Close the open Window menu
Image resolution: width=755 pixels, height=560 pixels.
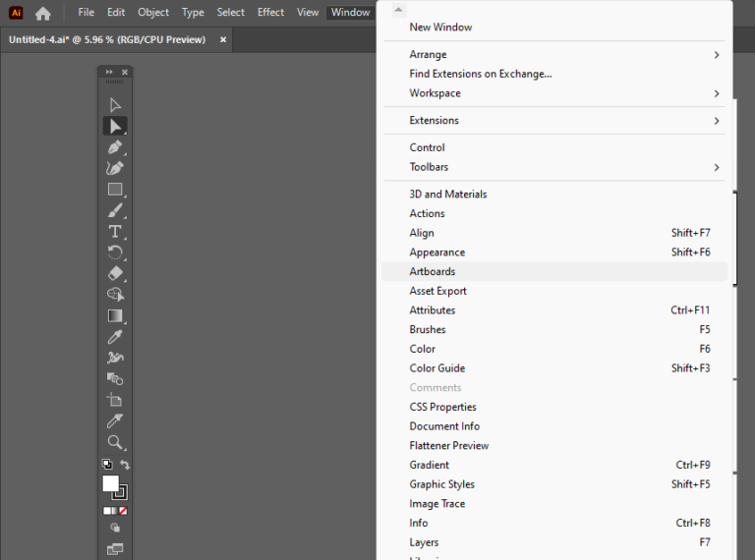(350, 13)
